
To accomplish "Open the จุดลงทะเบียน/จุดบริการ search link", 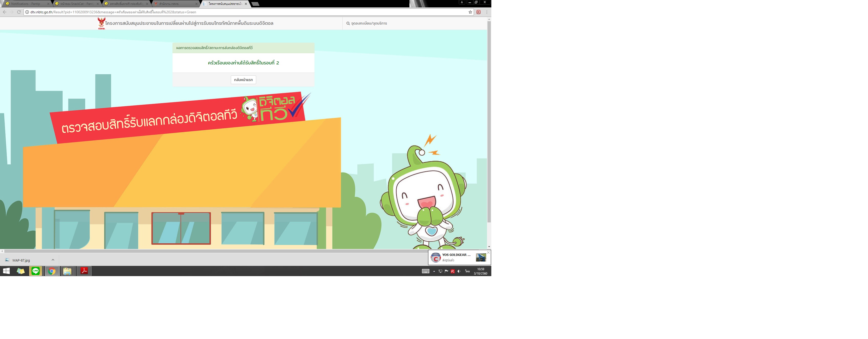I will pos(367,23).
